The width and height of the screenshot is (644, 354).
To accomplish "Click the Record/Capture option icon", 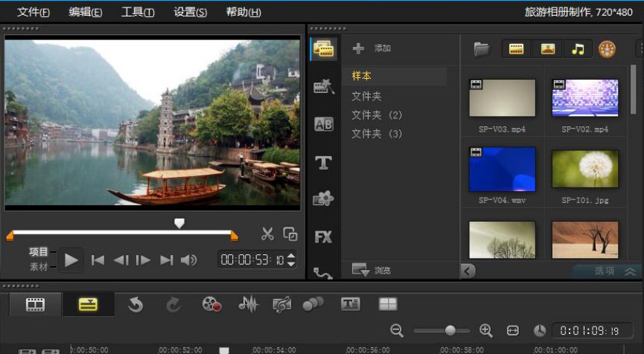I will point(212,304).
